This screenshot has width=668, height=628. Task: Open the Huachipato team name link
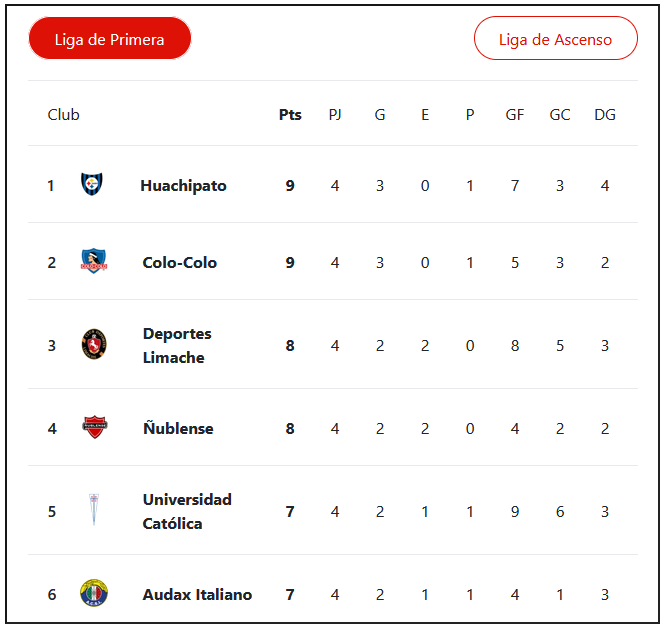click(x=183, y=185)
